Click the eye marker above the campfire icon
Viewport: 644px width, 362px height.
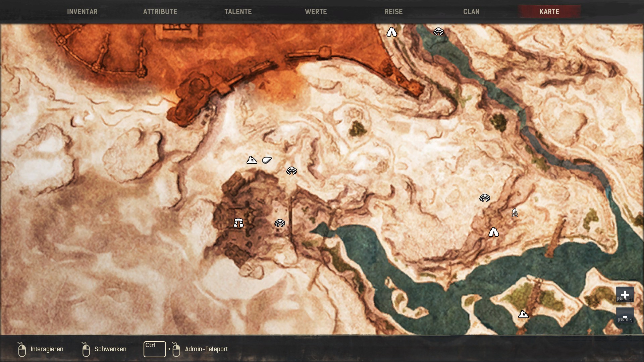pyautogui.click(x=484, y=198)
